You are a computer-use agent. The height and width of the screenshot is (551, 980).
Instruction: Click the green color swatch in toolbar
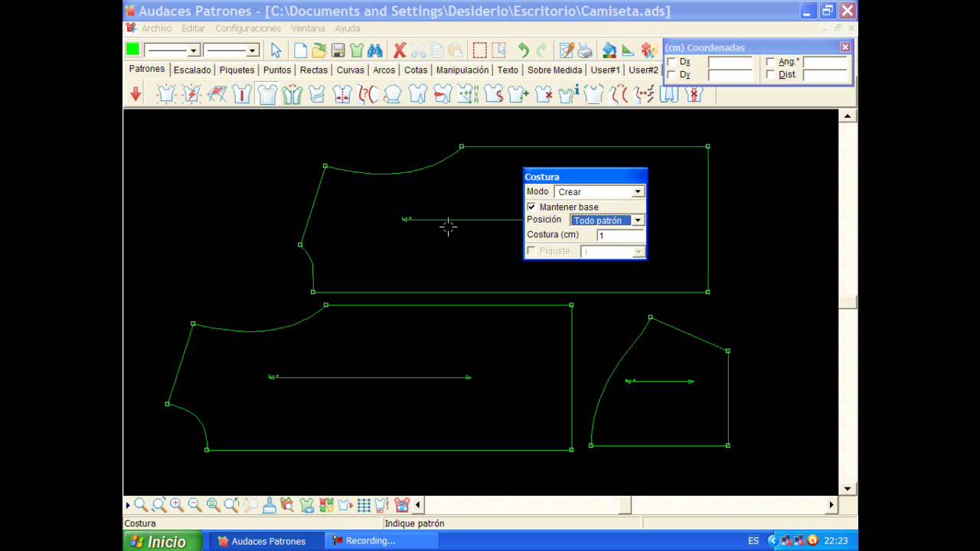pos(132,50)
